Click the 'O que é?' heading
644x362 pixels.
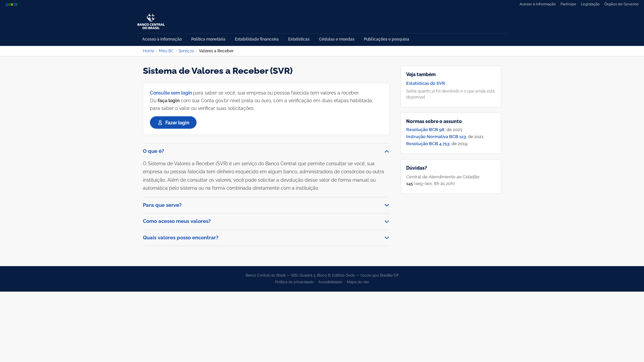click(153, 151)
